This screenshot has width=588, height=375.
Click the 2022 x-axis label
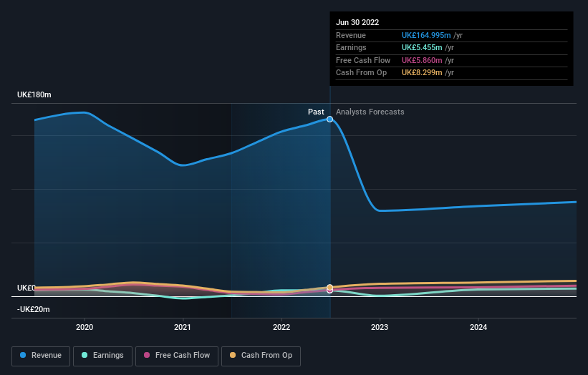281,327
